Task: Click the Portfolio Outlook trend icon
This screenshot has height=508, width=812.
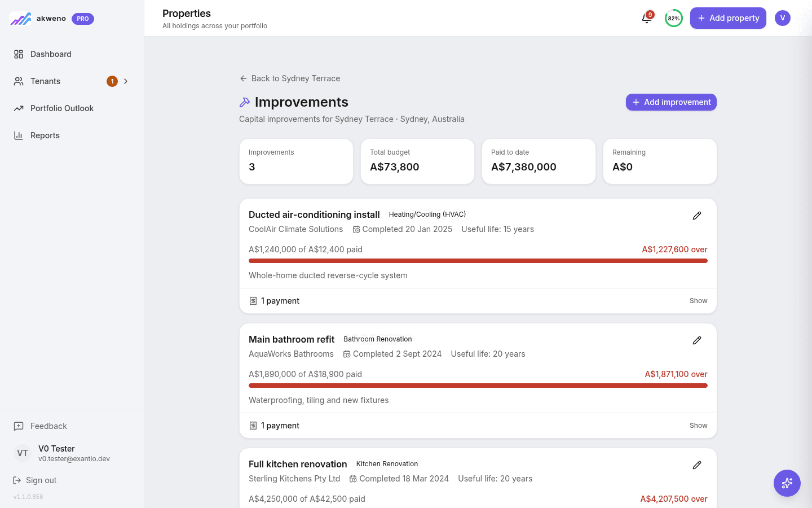Action: pyautogui.click(x=19, y=108)
